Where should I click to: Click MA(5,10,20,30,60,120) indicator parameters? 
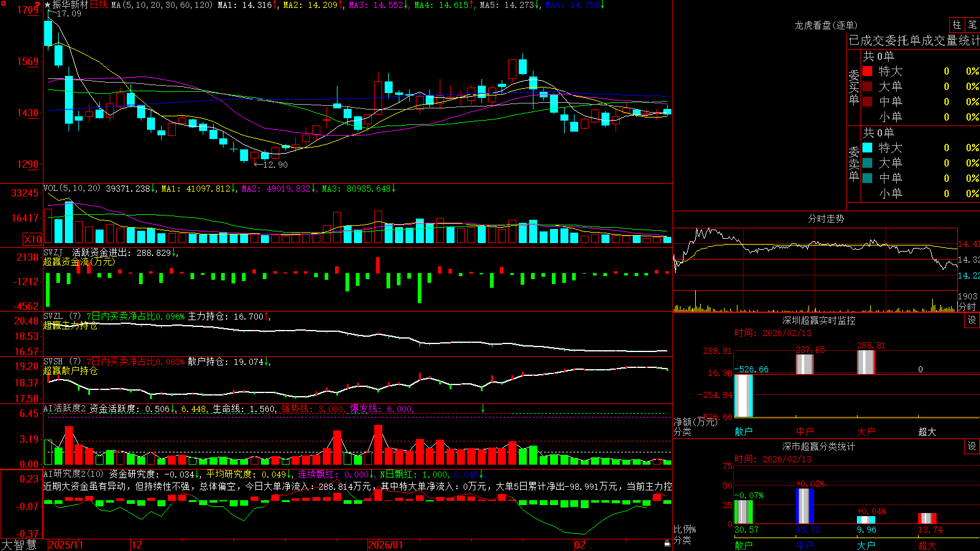(x=162, y=5)
